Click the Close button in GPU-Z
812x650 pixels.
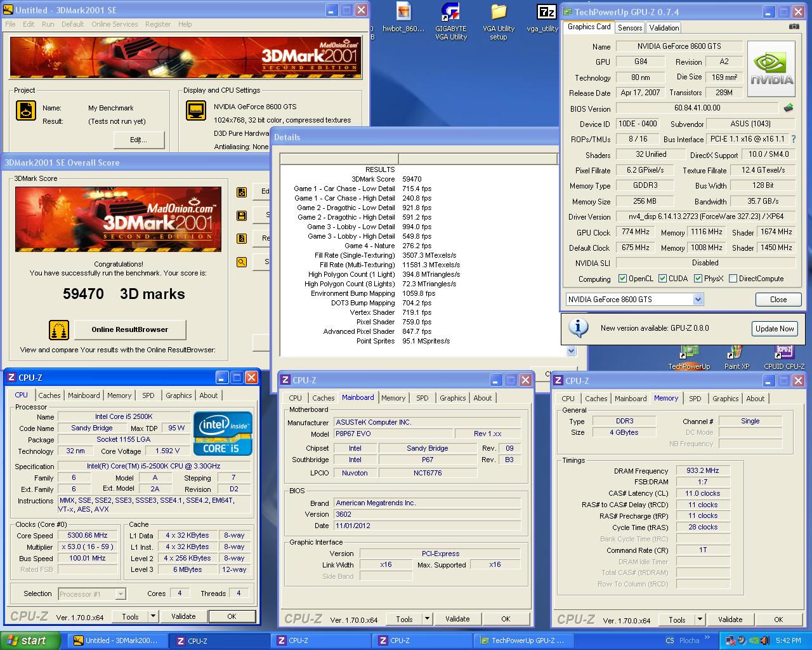pyautogui.click(x=778, y=300)
